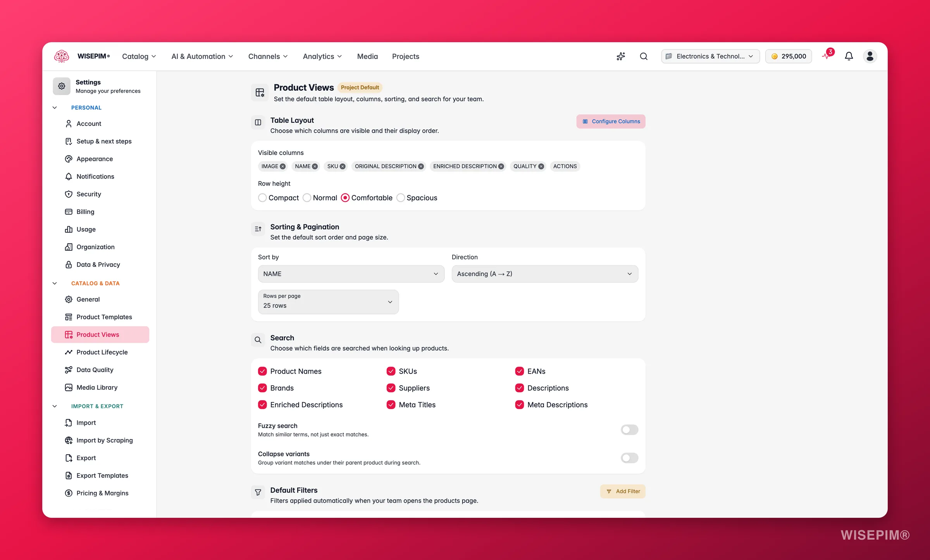
Task: Select the Normal row height
Action: 307,198
